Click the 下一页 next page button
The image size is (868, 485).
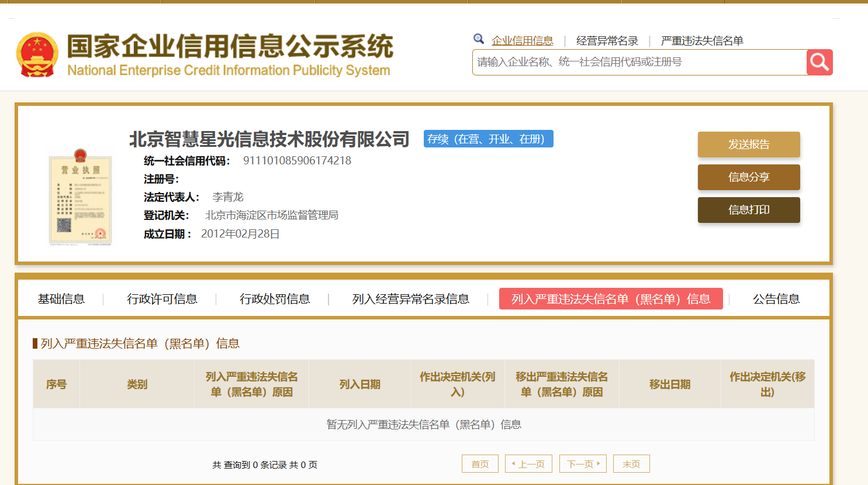pos(583,464)
